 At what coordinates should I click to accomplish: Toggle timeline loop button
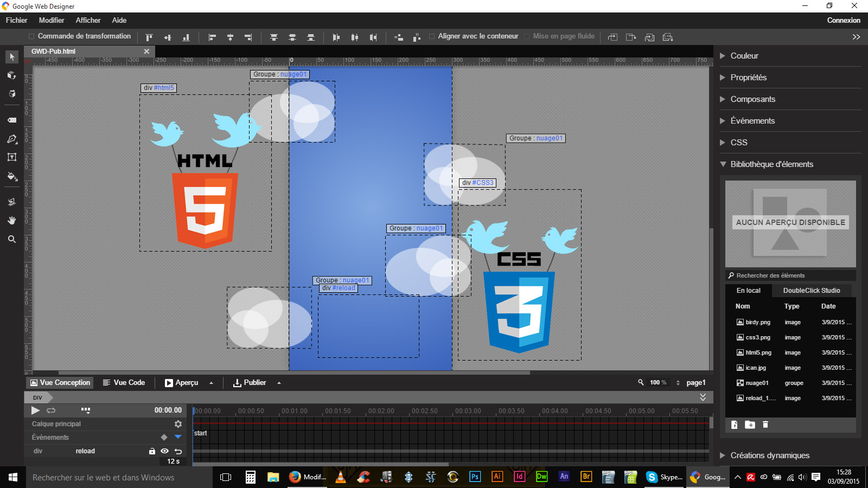51,410
